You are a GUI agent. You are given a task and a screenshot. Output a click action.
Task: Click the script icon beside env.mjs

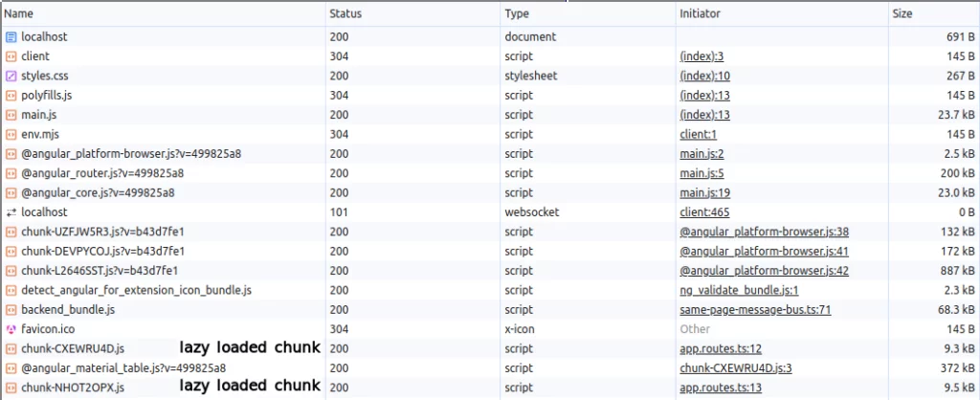coord(11,134)
